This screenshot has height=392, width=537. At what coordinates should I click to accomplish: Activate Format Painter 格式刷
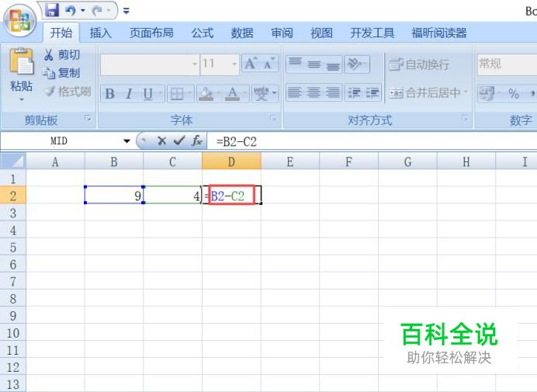click(68, 91)
